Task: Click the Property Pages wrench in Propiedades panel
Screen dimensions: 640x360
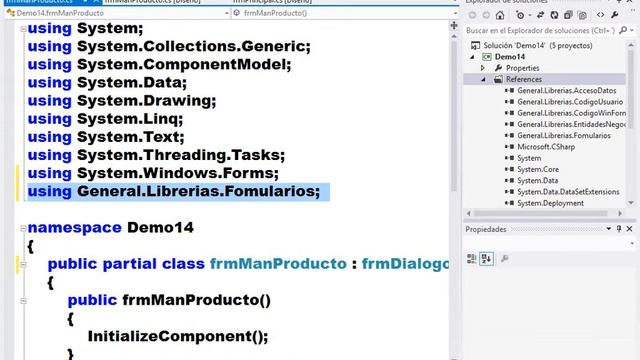Action: click(504, 258)
